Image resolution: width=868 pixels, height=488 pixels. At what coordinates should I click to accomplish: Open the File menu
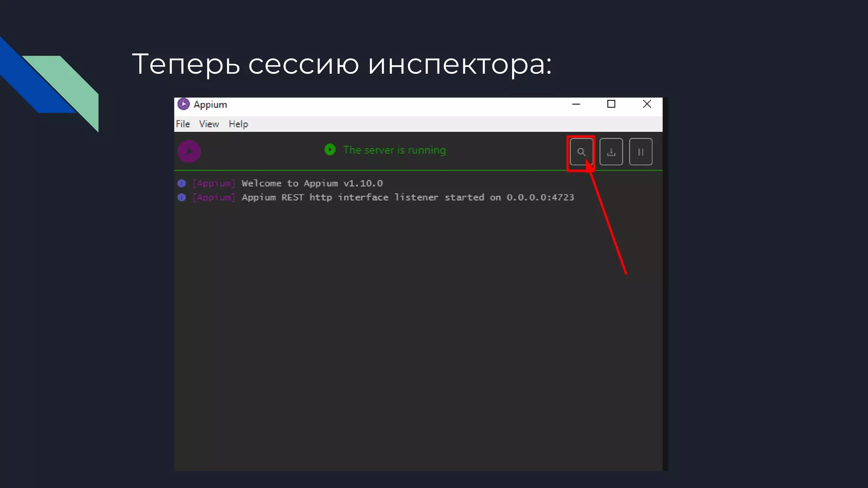coord(183,124)
